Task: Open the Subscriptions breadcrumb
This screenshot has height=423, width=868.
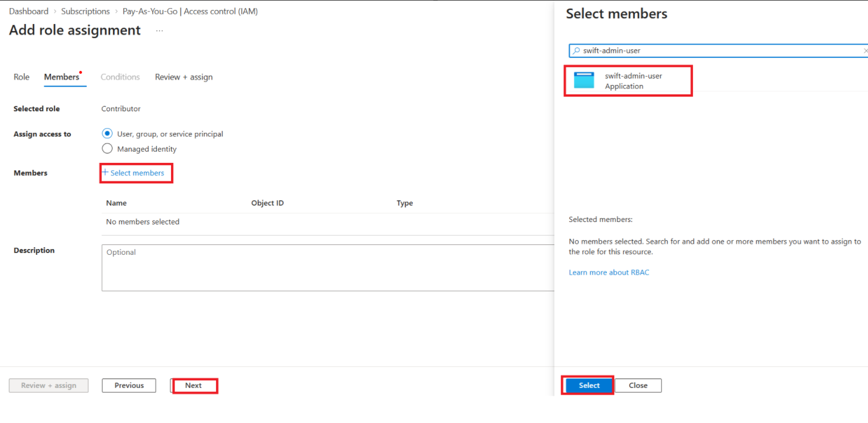Action: (x=86, y=11)
